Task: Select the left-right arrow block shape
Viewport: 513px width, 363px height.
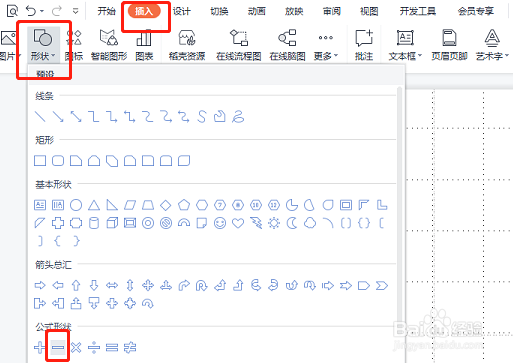Action: click(x=112, y=285)
